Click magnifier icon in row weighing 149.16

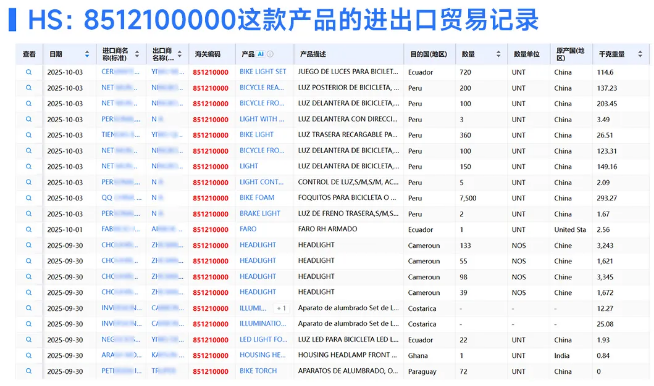pyautogui.click(x=29, y=167)
